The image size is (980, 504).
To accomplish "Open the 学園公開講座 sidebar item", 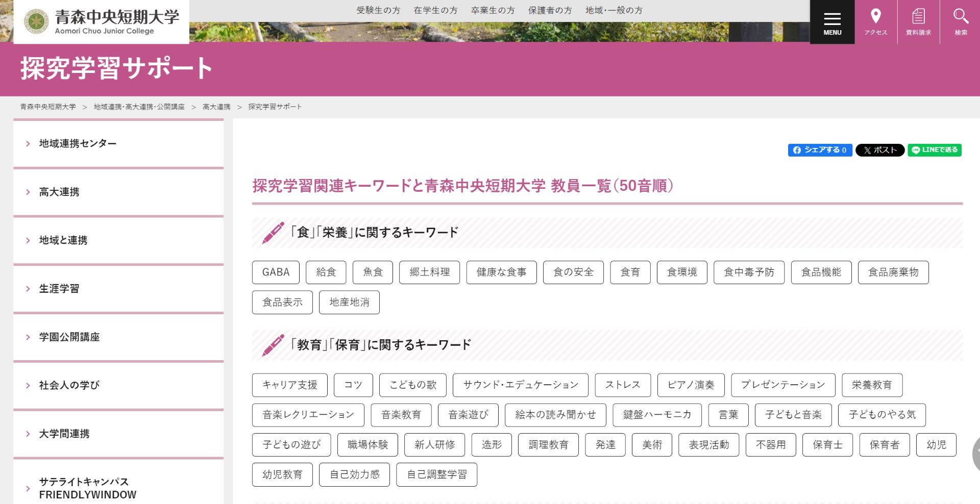I will 118,337.
